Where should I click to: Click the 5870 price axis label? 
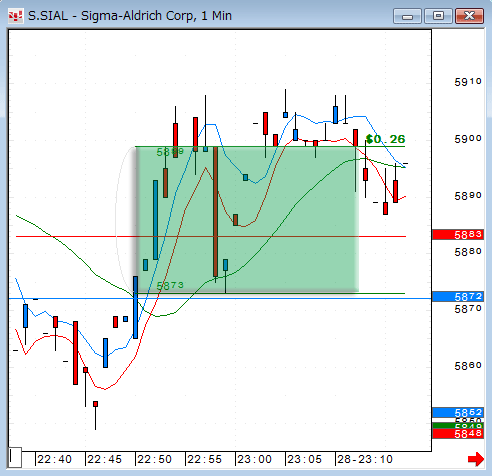tap(468, 309)
